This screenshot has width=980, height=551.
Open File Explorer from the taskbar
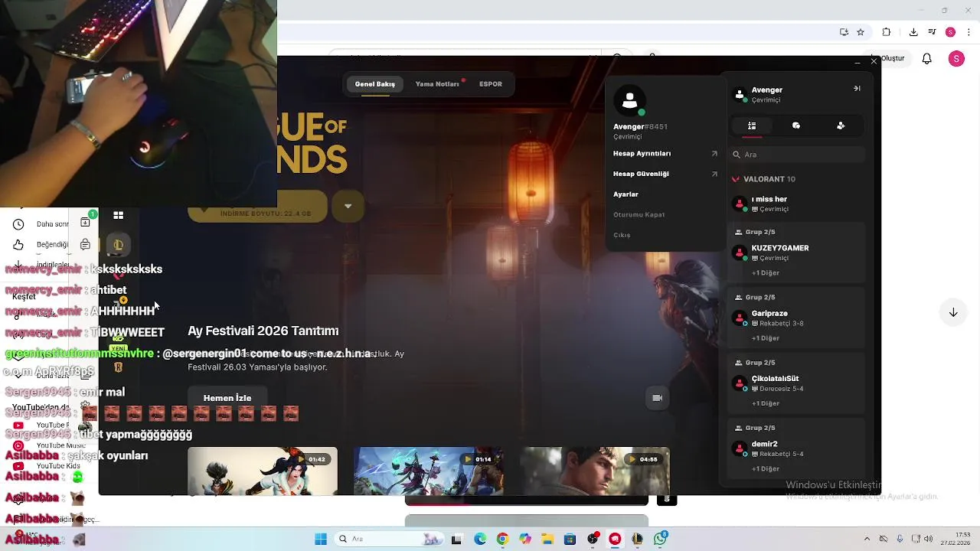(x=548, y=539)
